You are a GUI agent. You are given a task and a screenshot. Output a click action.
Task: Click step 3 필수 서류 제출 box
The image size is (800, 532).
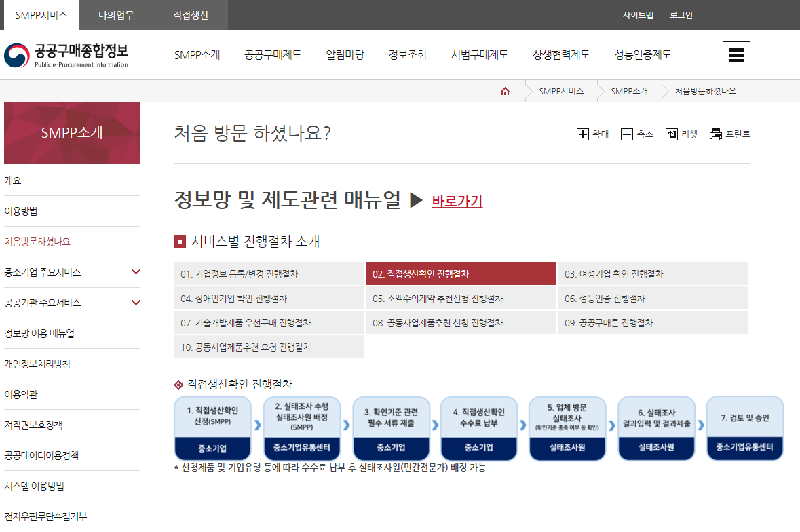[391, 428]
